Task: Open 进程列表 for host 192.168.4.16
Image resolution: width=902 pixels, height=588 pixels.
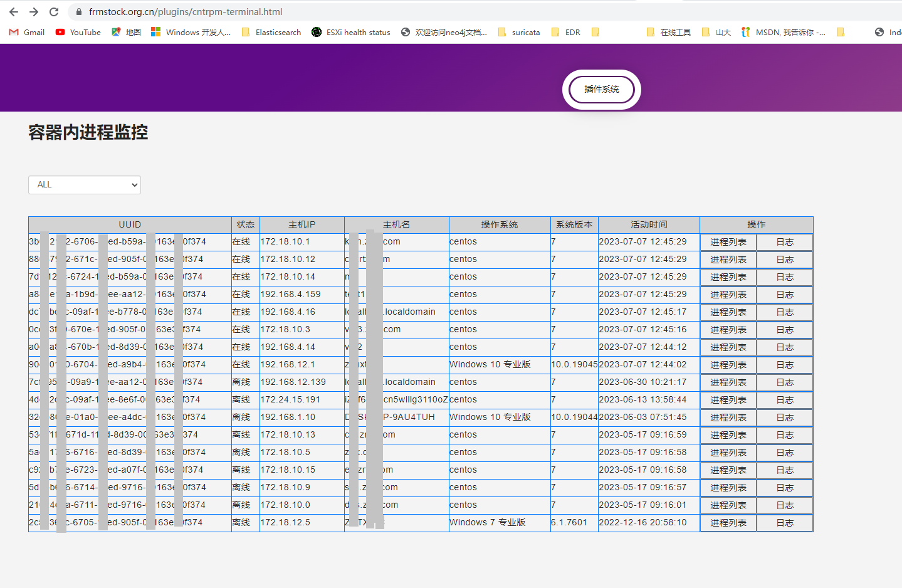Action: [728, 312]
